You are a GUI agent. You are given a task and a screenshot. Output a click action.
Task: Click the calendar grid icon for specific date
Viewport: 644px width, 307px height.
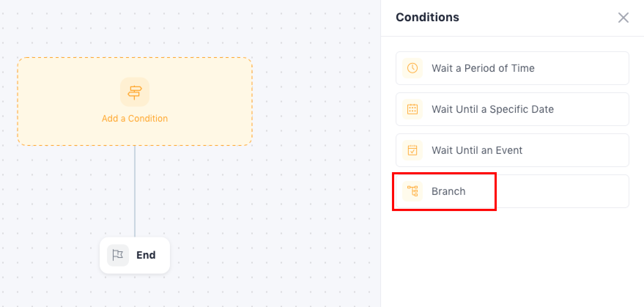(x=412, y=109)
